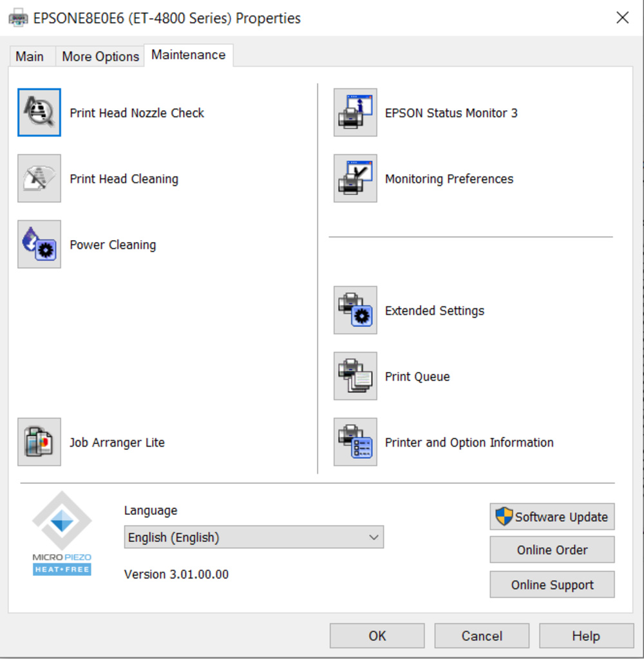
Task: Click the Print Head Nozzle Check icon
Action: [39, 113]
